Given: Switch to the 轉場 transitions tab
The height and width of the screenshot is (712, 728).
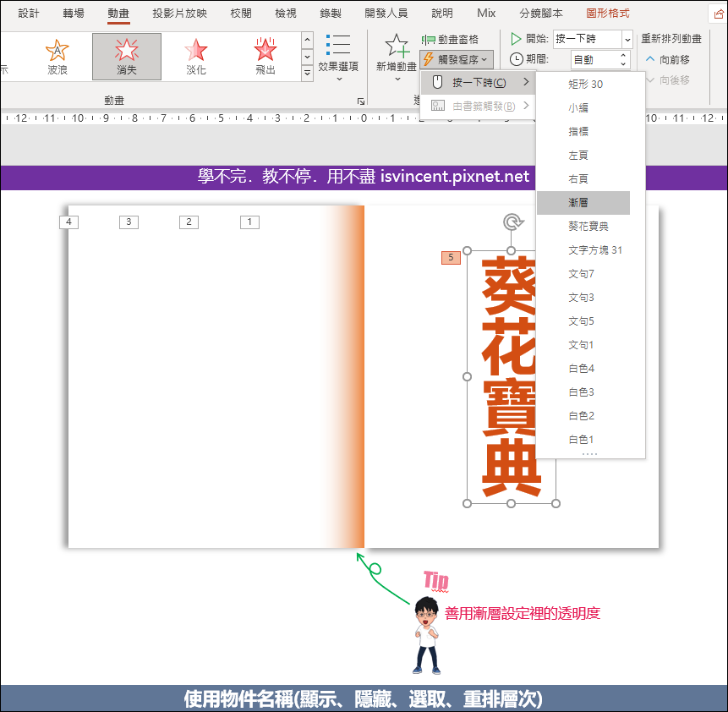Looking at the screenshot, I should point(74,14).
